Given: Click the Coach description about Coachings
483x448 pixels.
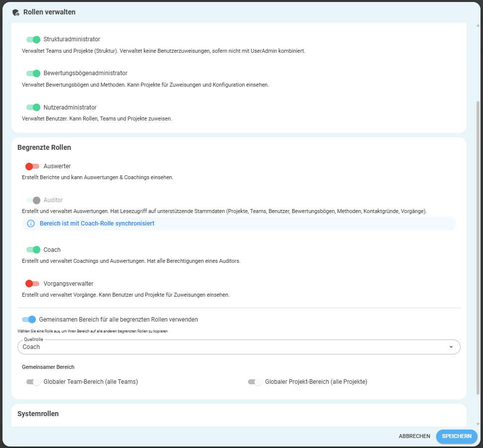Looking at the screenshot, I should click(x=131, y=261).
